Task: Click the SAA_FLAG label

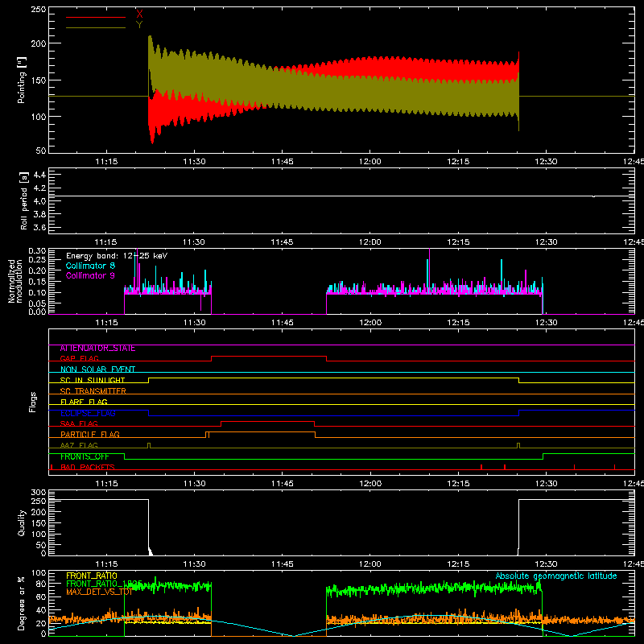Action: pyautogui.click(x=79, y=424)
